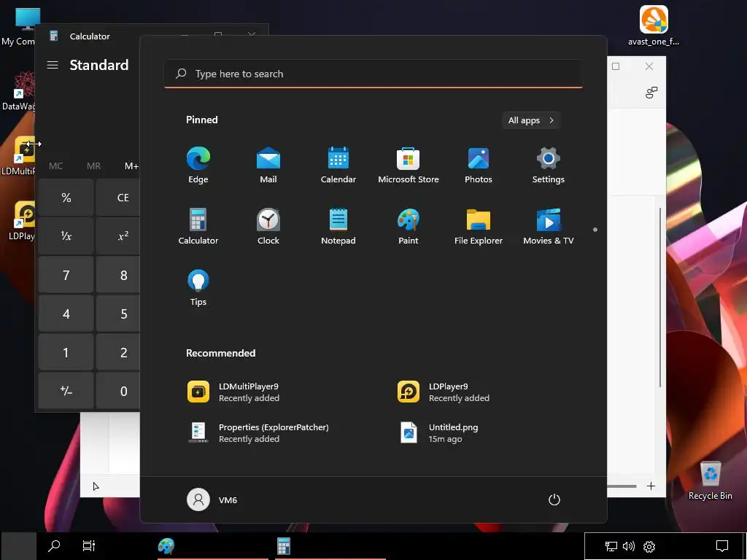
Task: Click digit 7 in Calculator
Action: [66, 275]
